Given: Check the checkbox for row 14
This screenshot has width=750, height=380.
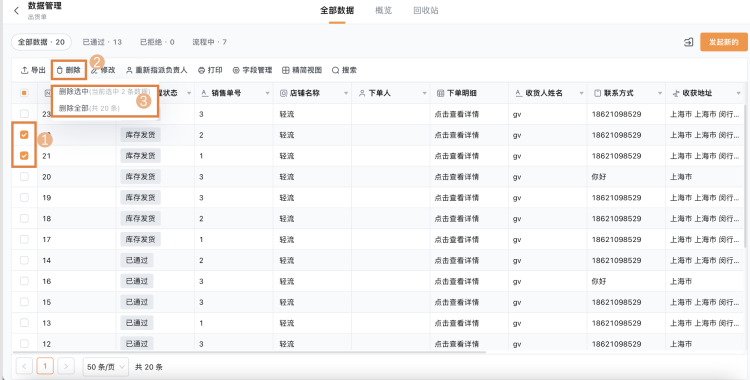Looking at the screenshot, I should pyautogui.click(x=24, y=260).
